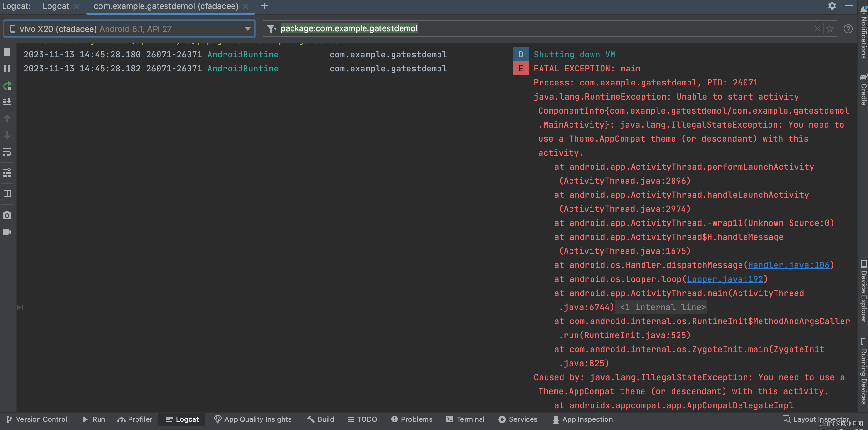Screen dimensions: 868x430
Task: Switch to the first Logcat tab
Action: point(56,6)
